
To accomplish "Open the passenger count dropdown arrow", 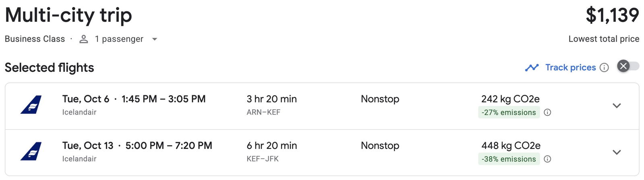I will tap(155, 39).
